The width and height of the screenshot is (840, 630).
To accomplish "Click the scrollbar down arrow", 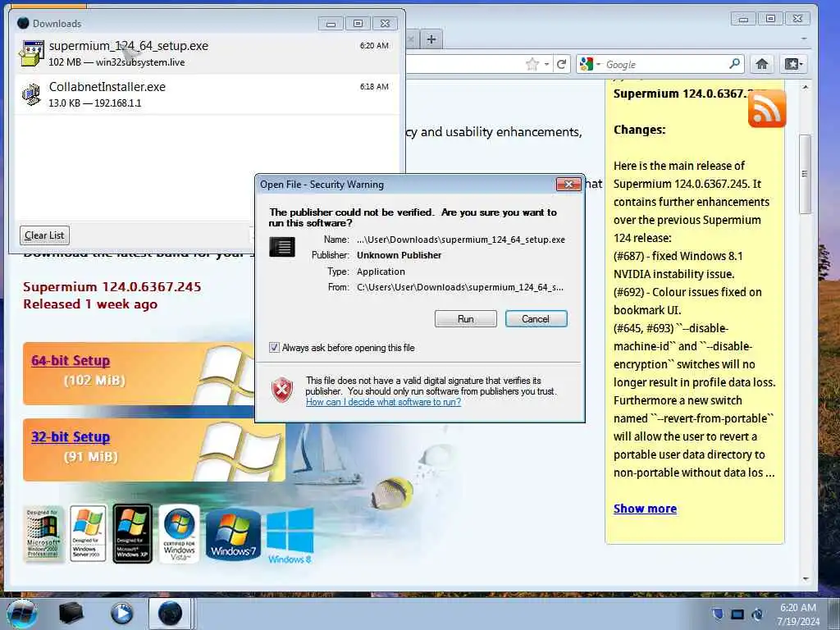I will point(806,578).
